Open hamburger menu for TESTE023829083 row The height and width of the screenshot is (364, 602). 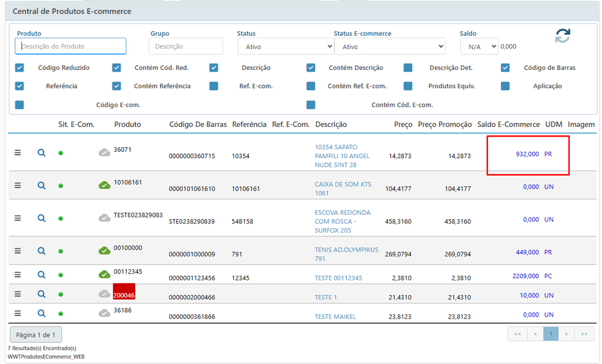point(18,218)
